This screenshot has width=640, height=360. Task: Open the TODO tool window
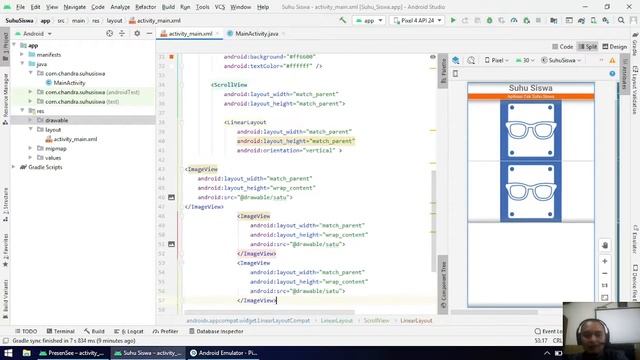click(x=26, y=331)
